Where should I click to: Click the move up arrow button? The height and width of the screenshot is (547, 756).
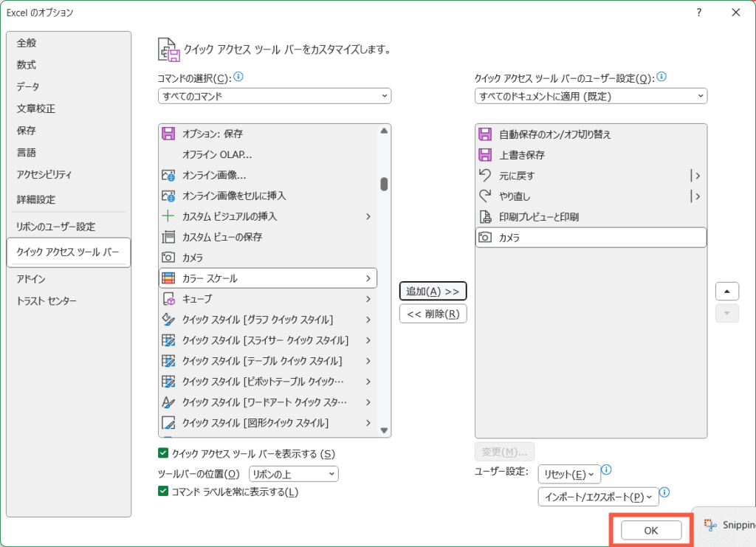[x=726, y=291]
